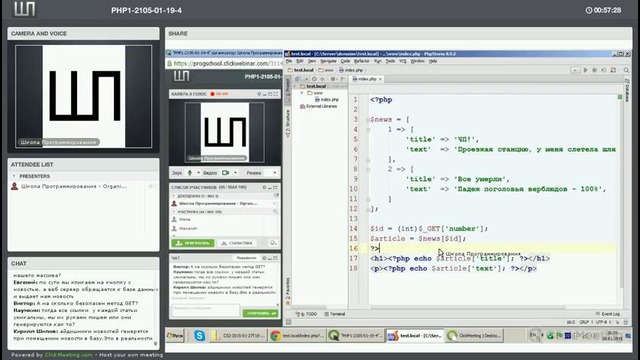Image resolution: width=640 pixels, height=360 pixels.
Task: Toggle the inner camera icon next to Видео
Action: click(x=225, y=173)
